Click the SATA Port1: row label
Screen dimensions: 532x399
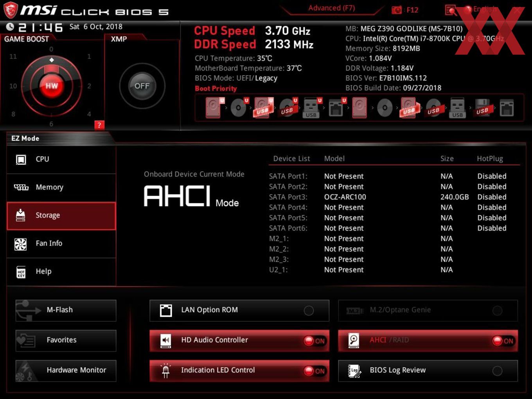288,176
